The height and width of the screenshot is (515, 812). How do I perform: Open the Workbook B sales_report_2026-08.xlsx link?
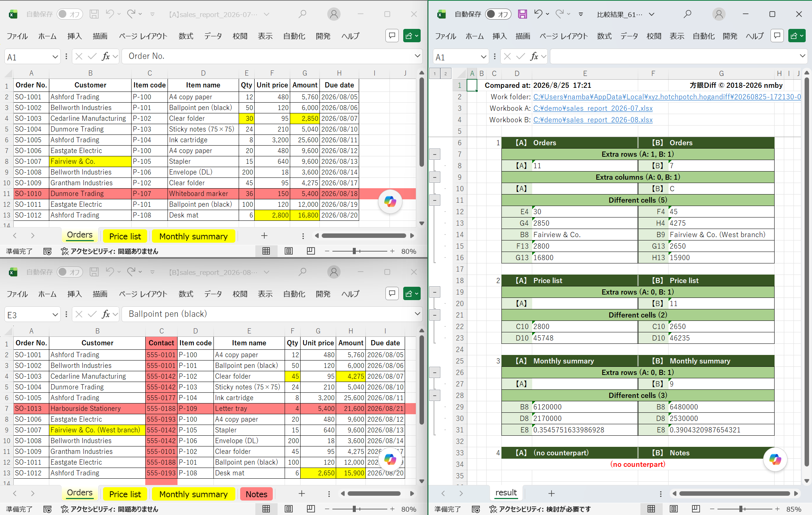pyautogui.click(x=593, y=120)
